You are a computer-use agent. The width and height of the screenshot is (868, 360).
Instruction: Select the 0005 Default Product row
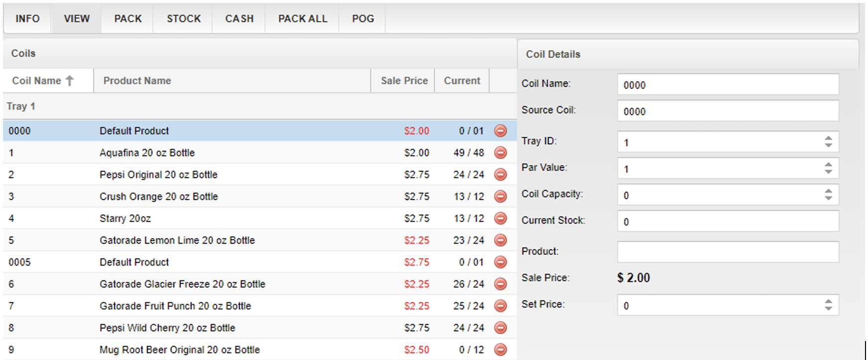[x=260, y=262]
